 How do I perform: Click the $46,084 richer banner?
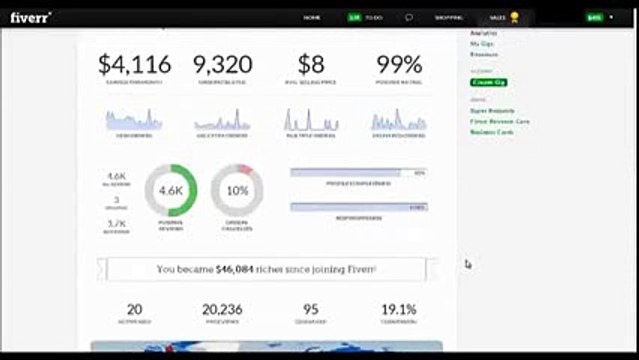(266, 269)
